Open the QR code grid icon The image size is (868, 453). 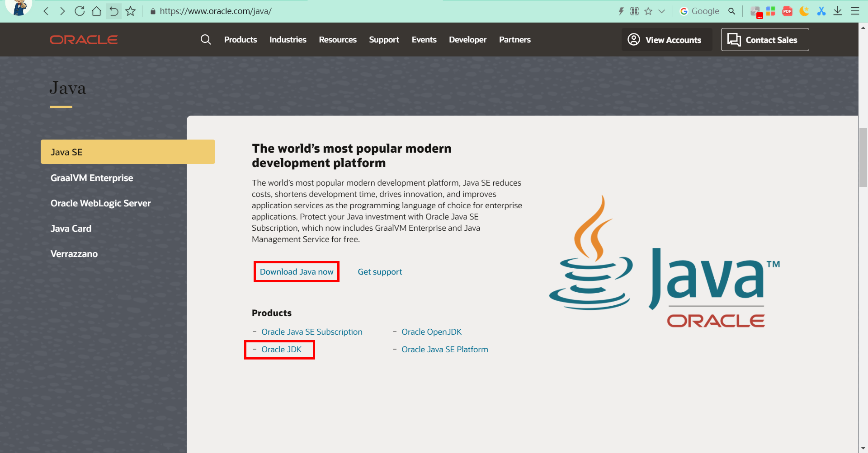(x=634, y=11)
